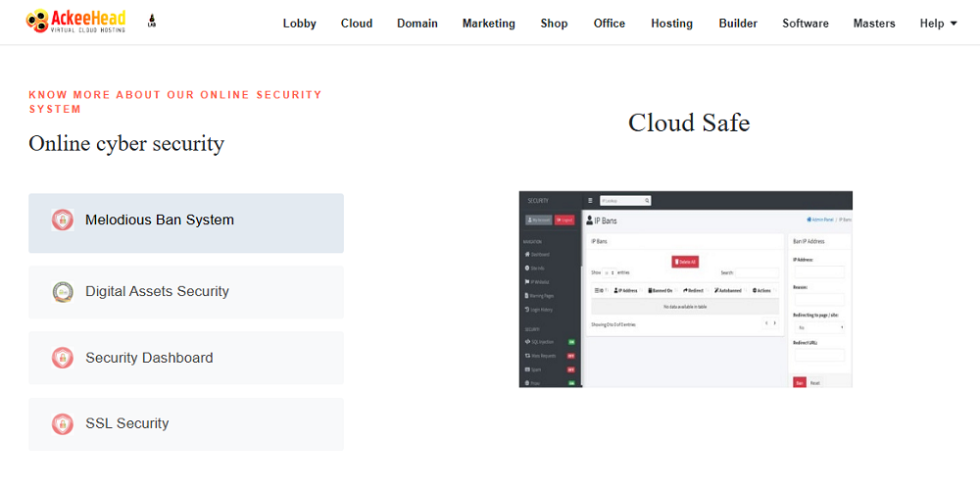The image size is (980, 490).
Task: Click the Digital Assets Security badge icon
Action: click(x=63, y=292)
